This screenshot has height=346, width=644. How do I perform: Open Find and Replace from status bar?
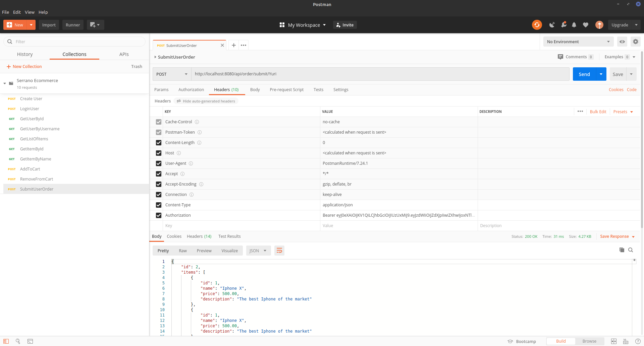pyautogui.click(x=18, y=341)
